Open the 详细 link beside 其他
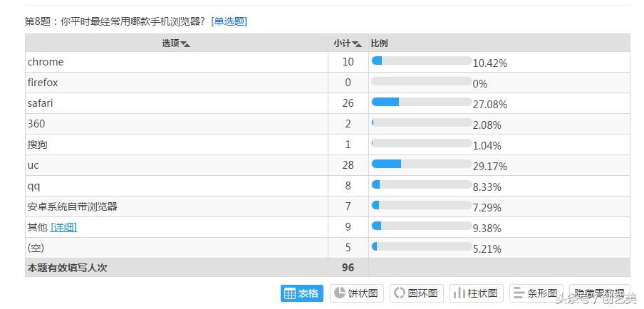Viewport: 644px width, 309px height. pos(63,227)
